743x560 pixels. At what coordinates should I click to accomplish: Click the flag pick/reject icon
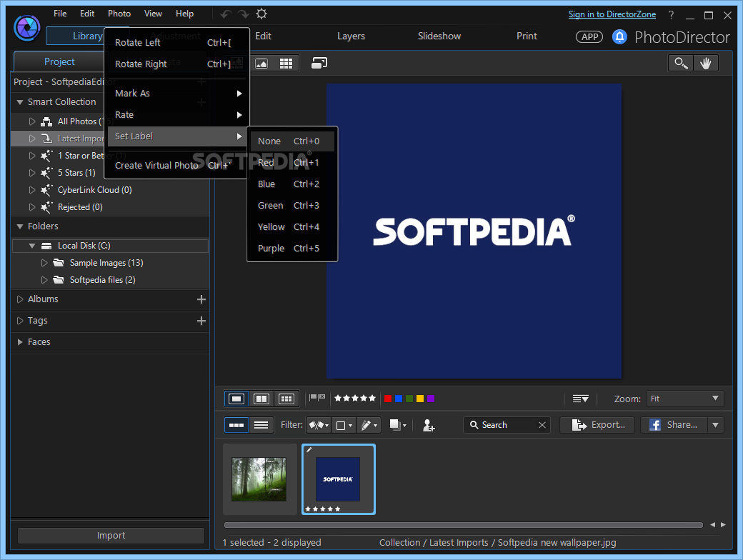click(x=317, y=398)
